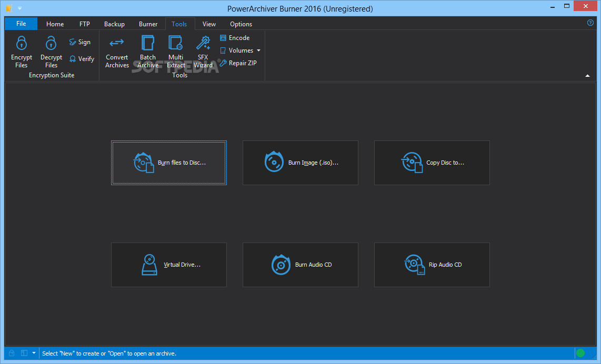Image resolution: width=601 pixels, height=364 pixels.
Task: Collapse the ribbon with arrow
Action: tap(587, 76)
